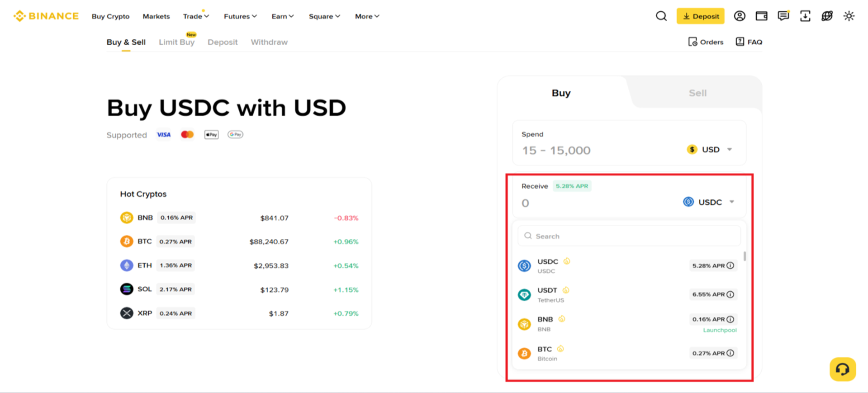Screen dimensions: 868x393
Task: Open Markets in top navigation
Action: point(156,16)
